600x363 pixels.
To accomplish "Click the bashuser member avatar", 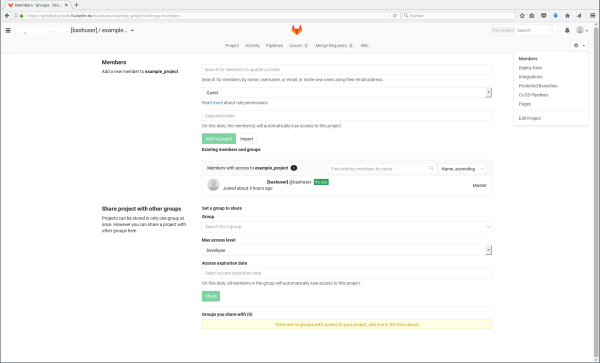I will point(213,185).
